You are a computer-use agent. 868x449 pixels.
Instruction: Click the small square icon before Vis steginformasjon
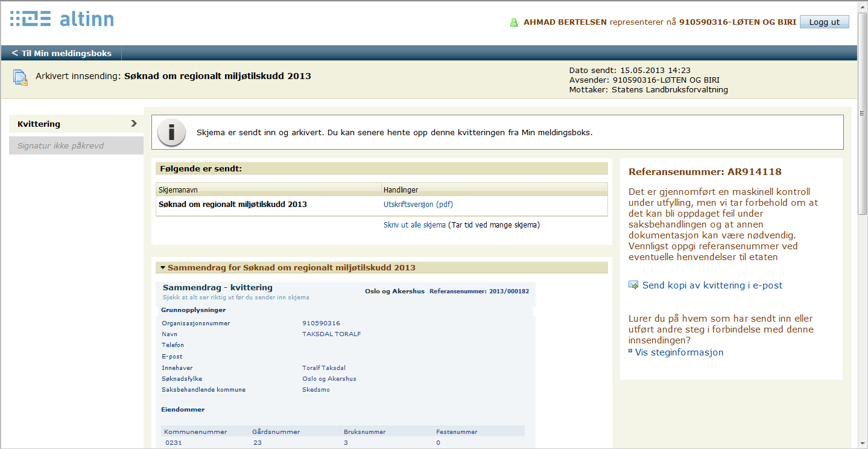(630, 351)
